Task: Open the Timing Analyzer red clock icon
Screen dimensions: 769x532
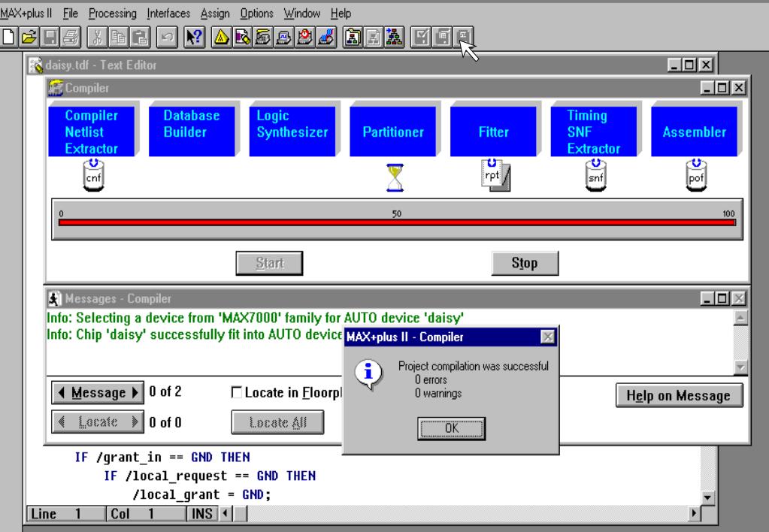Action: coord(304,38)
